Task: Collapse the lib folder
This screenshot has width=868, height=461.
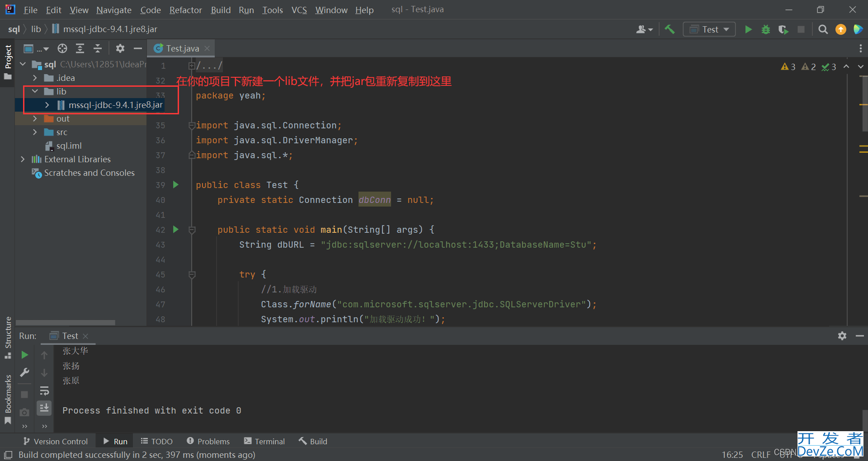Action: 35,91
